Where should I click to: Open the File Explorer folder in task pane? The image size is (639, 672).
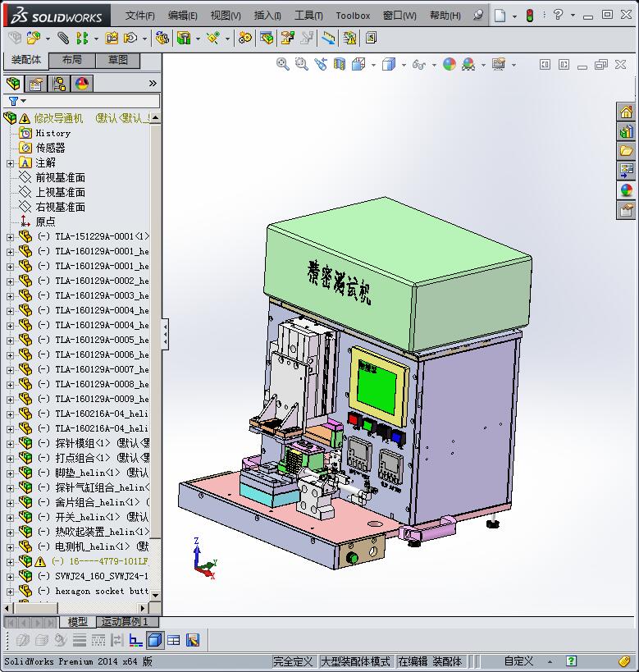(x=626, y=151)
